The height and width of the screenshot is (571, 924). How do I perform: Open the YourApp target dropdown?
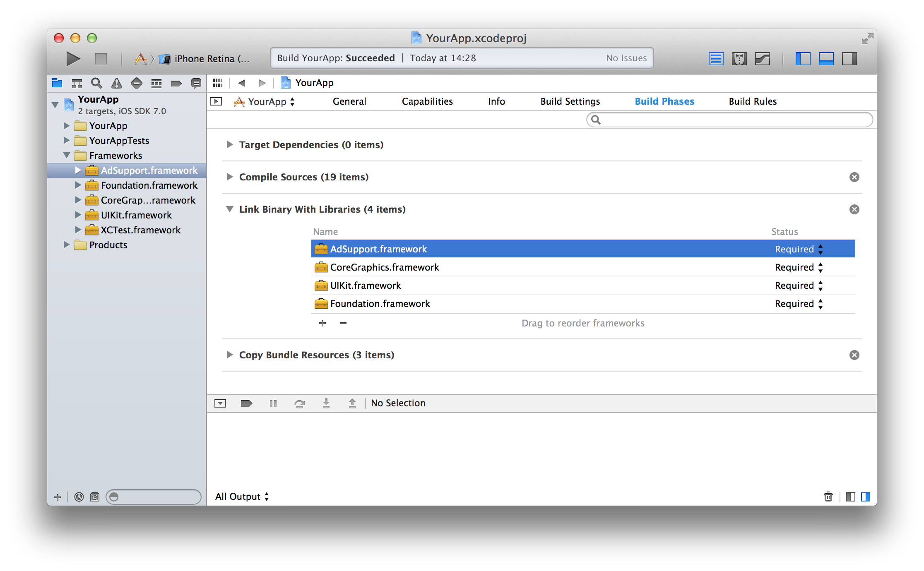click(x=265, y=101)
